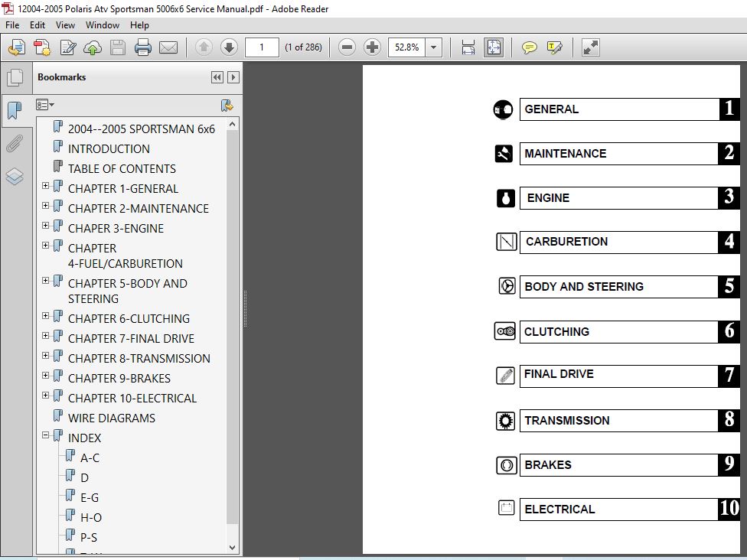The height and width of the screenshot is (560, 747).
Task: Expand CHAPTER 2-MAINTENANCE bookmark
Action: 45,206
